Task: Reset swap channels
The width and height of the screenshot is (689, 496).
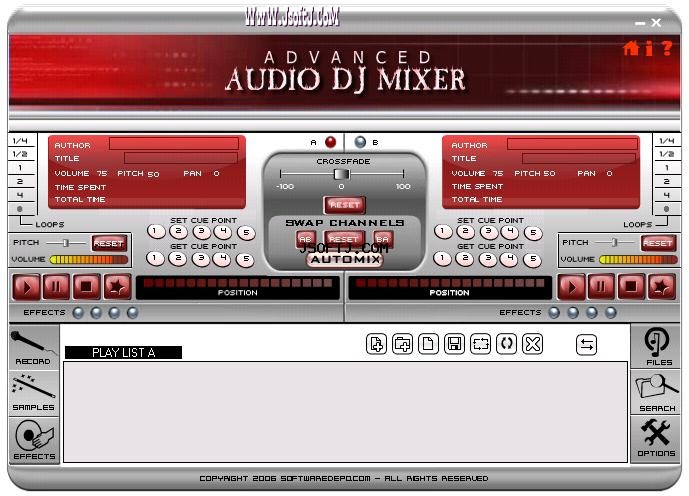Action: tap(344, 239)
